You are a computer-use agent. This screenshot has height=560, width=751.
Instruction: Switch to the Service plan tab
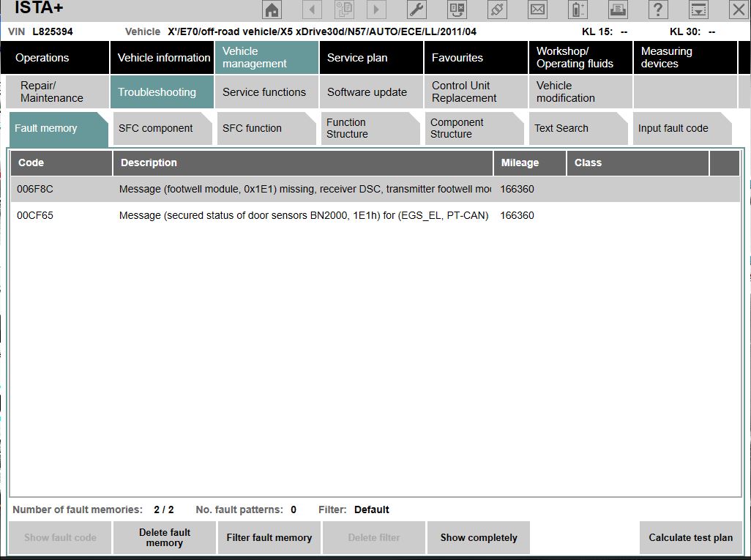point(371,58)
